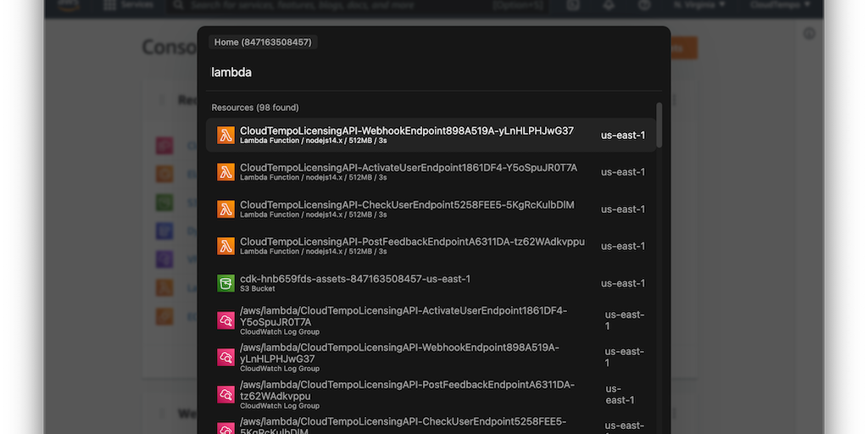Click 'CloudWatch Log Group' subtitle under PostFeedbackEndpoint
Image resolution: width=868 pixels, height=434 pixels.
coord(280,406)
